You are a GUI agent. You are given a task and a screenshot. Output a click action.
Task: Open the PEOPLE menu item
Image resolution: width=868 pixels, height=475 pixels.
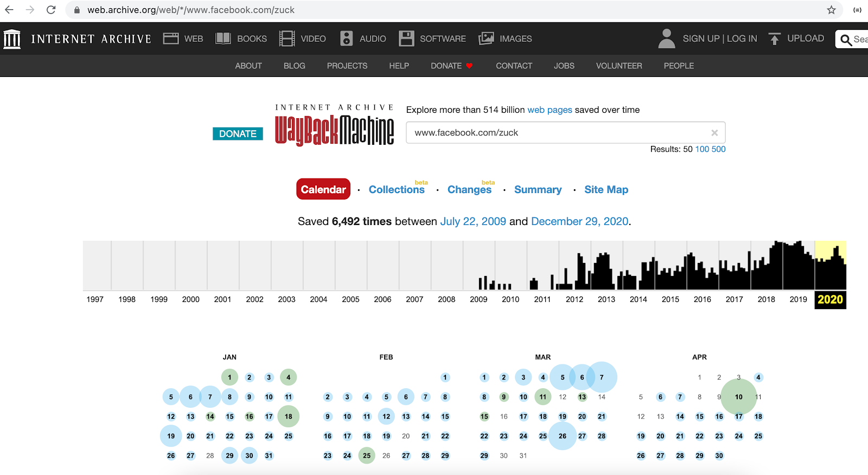tap(679, 66)
